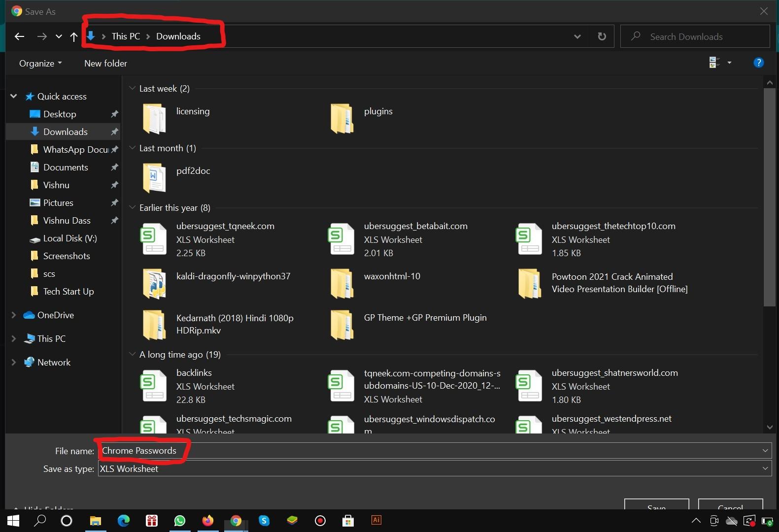Change view layout icon
Viewport: 779px width, 532px height.
click(x=714, y=63)
